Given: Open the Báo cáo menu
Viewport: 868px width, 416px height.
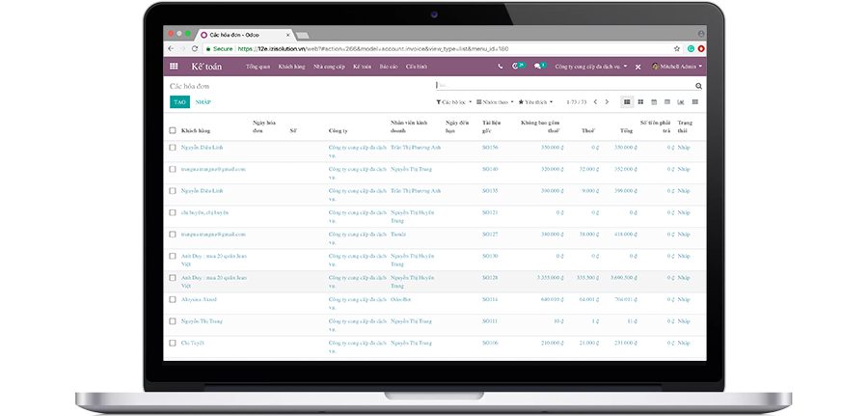Looking at the screenshot, I should pyautogui.click(x=389, y=67).
